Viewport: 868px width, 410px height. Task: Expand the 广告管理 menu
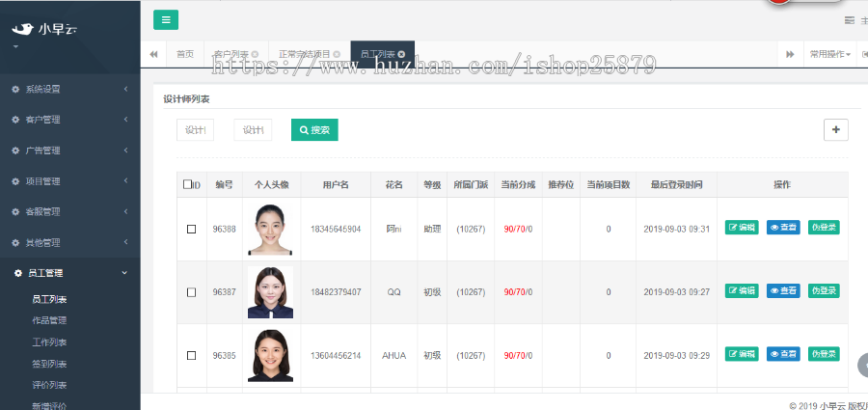tap(69, 150)
